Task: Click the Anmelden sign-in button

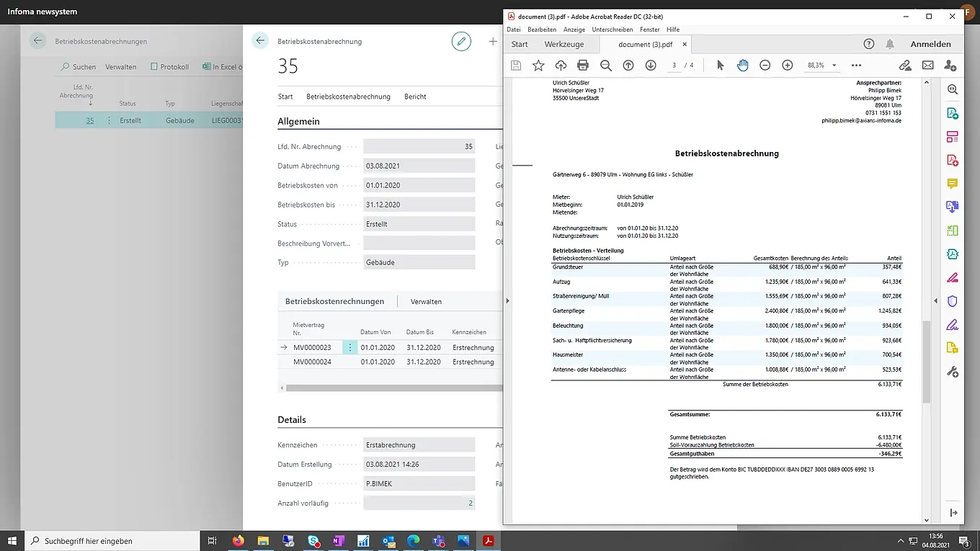Action: 930,44
